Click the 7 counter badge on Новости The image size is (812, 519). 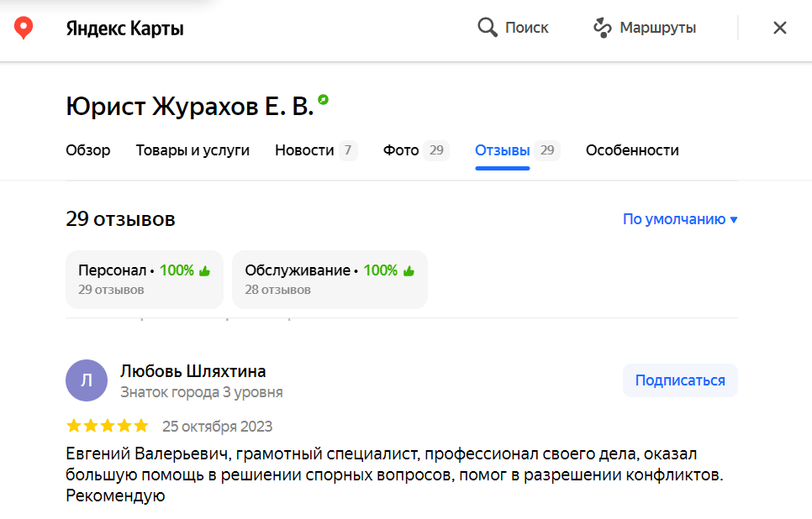coord(348,150)
